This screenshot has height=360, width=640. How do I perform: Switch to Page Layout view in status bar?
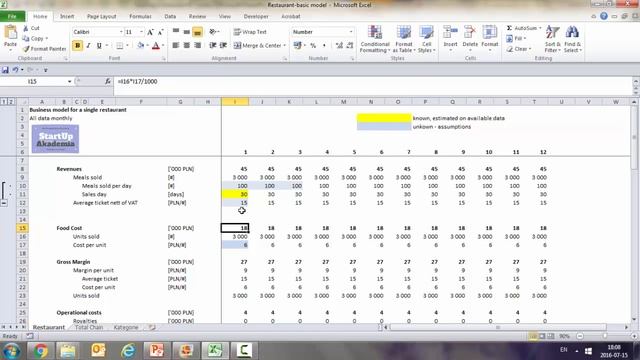(542, 336)
